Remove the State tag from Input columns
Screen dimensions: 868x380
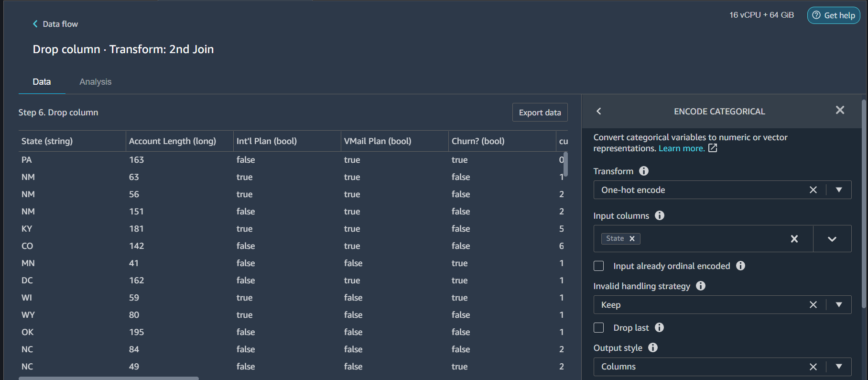(632, 238)
